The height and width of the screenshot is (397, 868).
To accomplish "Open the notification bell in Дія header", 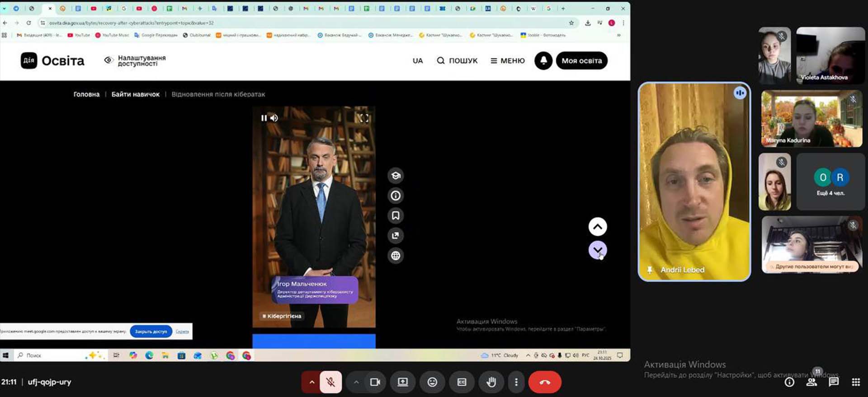I will click(543, 61).
